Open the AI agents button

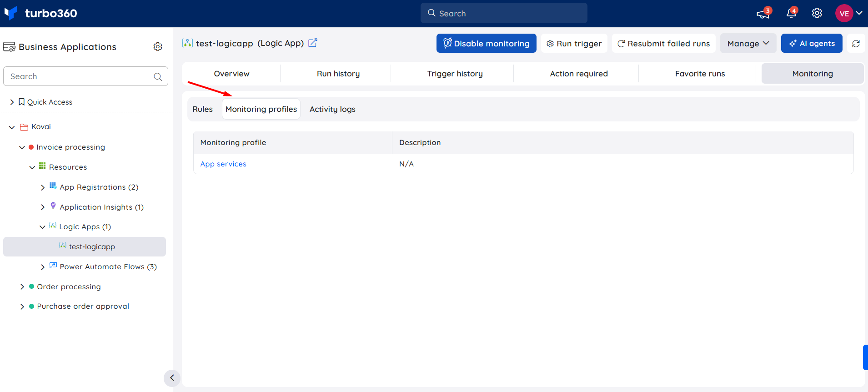click(x=812, y=43)
